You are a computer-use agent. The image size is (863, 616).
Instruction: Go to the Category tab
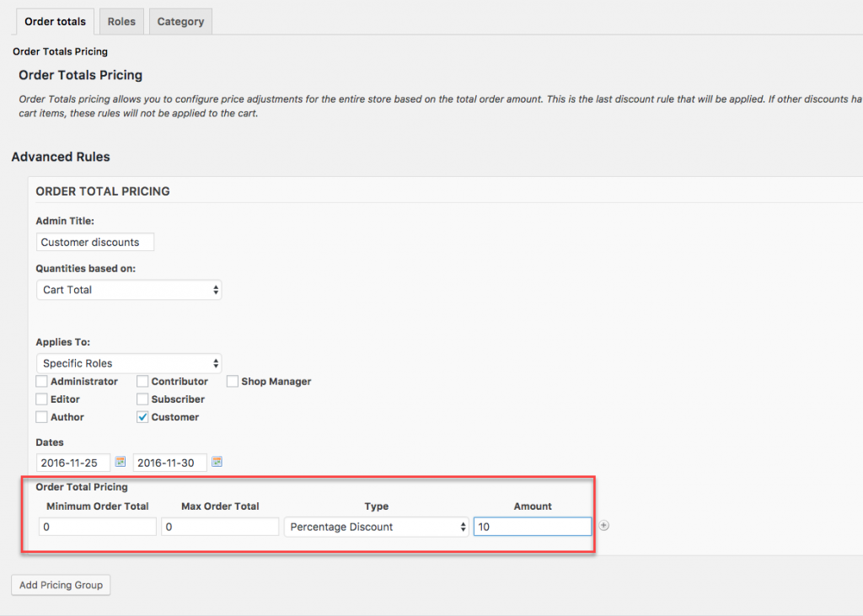coord(180,21)
